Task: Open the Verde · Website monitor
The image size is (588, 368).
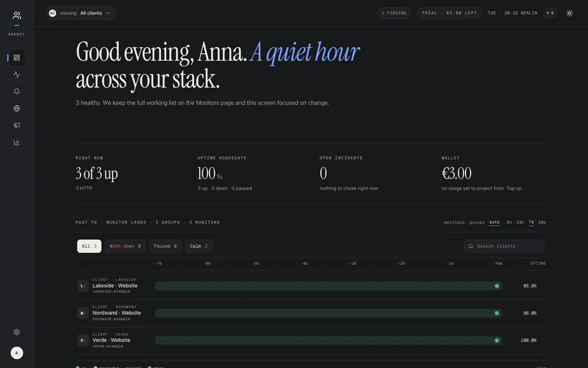Action: point(112,340)
